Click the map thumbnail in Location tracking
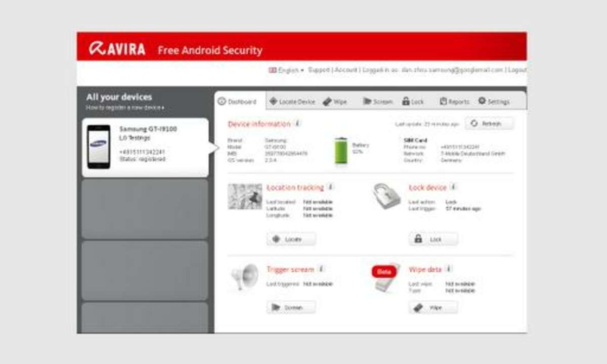607x364 pixels. [x=245, y=197]
